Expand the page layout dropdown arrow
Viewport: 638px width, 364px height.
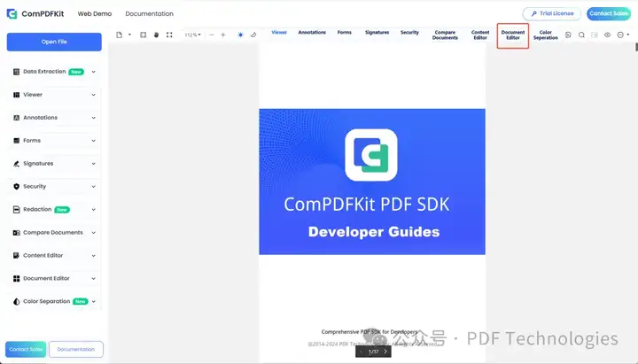click(129, 35)
